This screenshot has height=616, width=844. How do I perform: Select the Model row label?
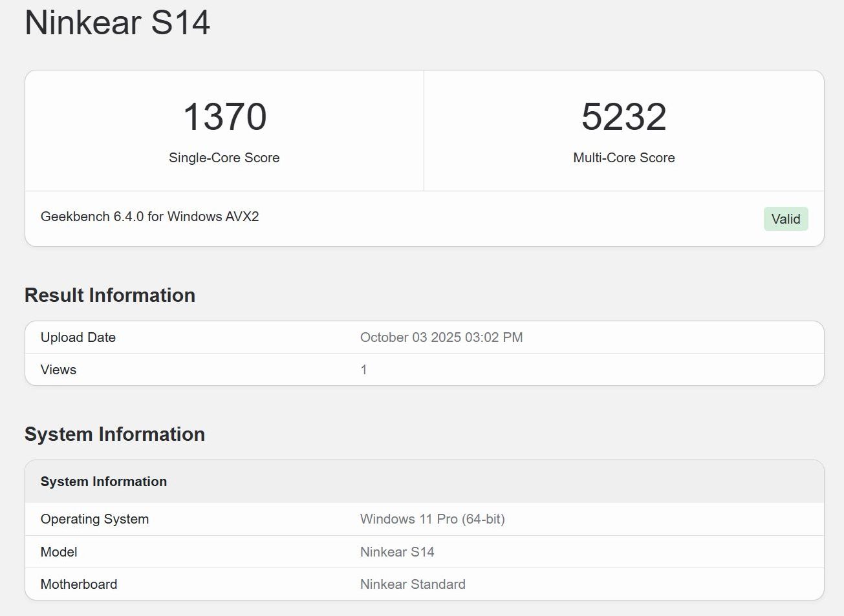[59, 552]
